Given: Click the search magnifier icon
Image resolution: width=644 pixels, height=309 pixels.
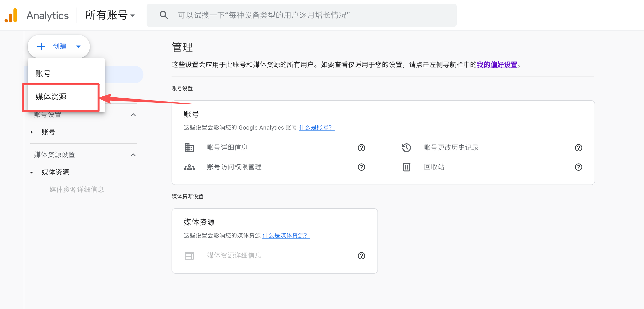Looking at the screenshot, I should point(164,15).
